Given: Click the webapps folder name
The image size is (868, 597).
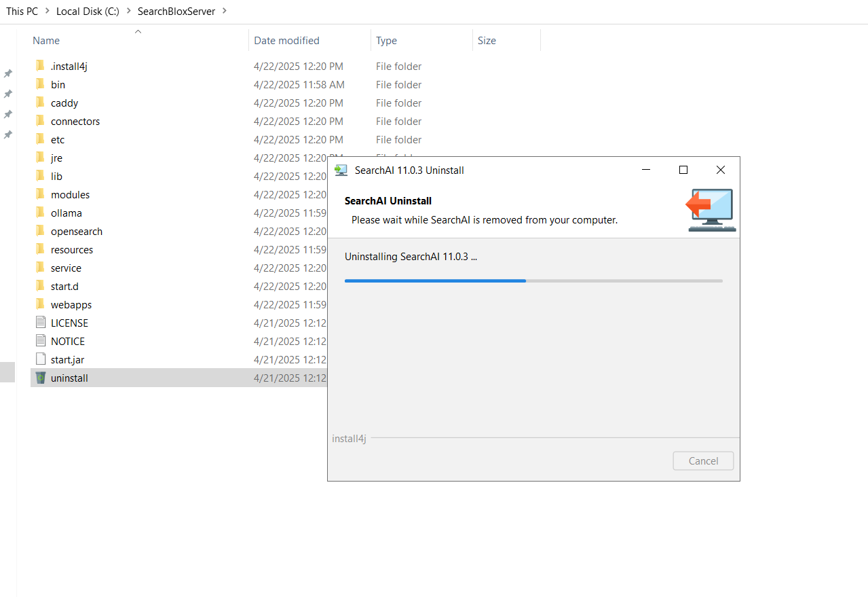Looking at the screenshot, I should (71, 304).
